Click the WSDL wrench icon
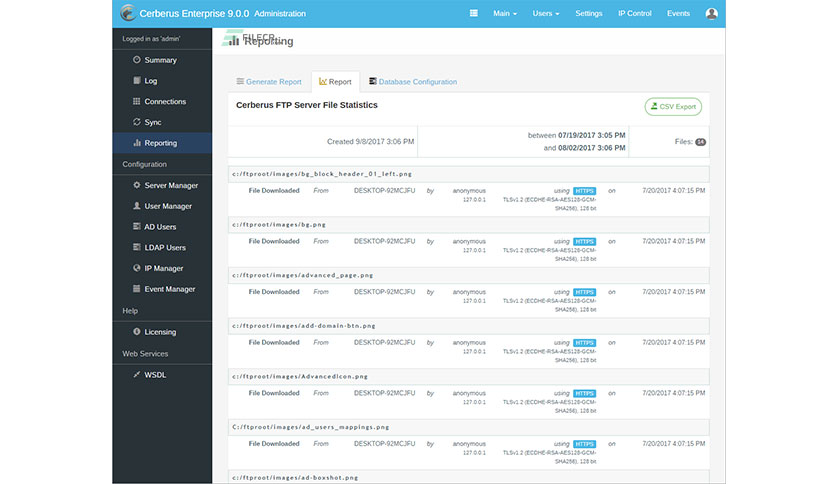The image size is (836, 484). (x=136, y=375)
